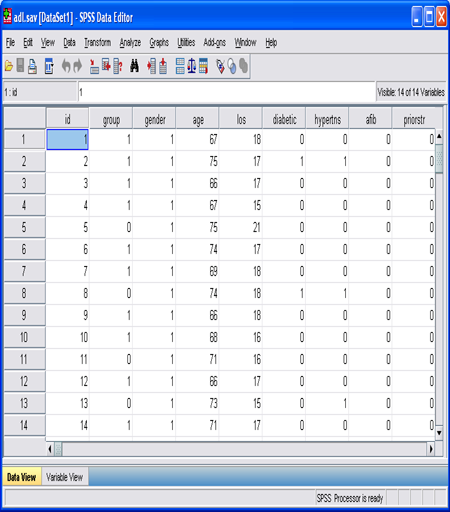The width and height of the screenshot is (450, 512).
Task: Open the Utilities menu
Action: [x=186, y=42]
